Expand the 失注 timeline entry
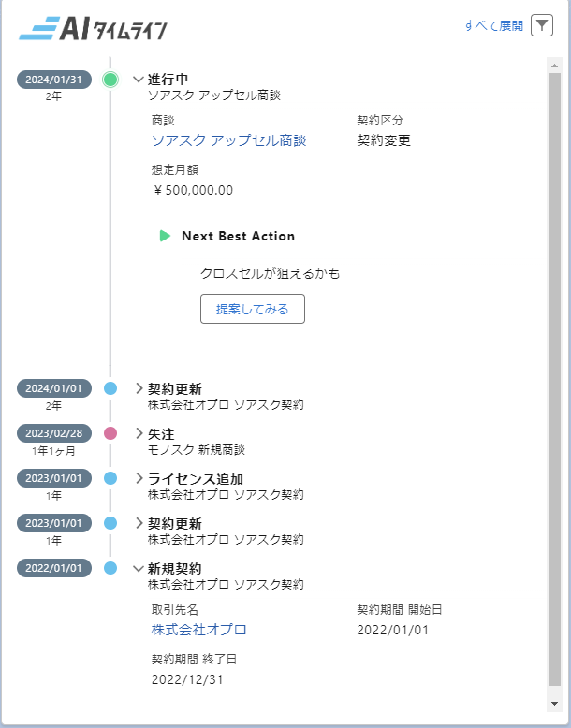 139,433
